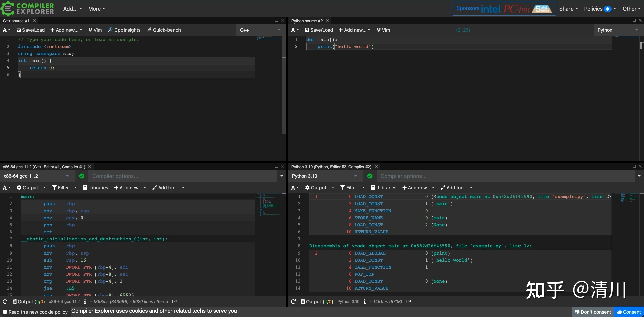Open gcc build timing chart icon
This screenshot has width=644, height=317.
pos(175,302)
